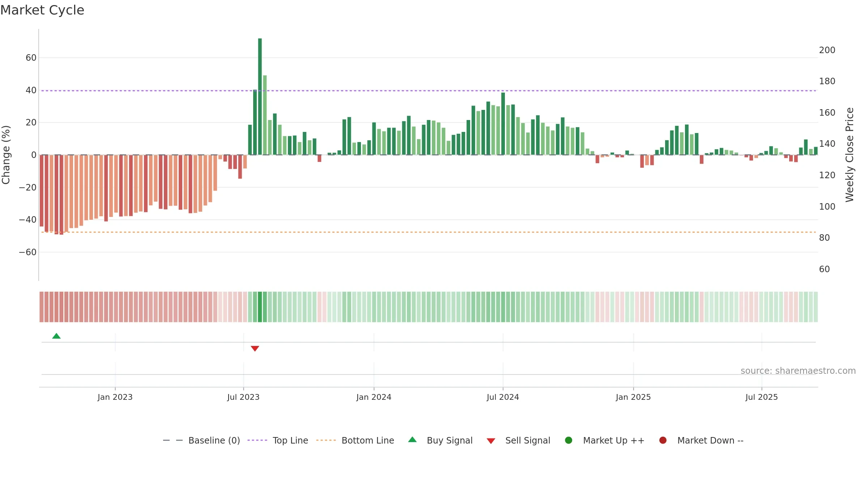This screenshot has width=868, height=488.
Task: Click the −60 tick on Change axis
Action: click(27, 252)
